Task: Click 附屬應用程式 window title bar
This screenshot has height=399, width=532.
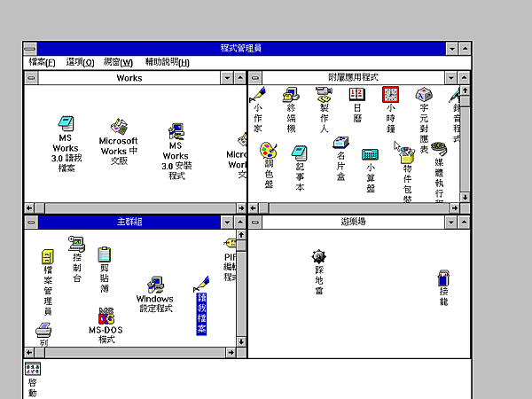Action: pos(353,78)
